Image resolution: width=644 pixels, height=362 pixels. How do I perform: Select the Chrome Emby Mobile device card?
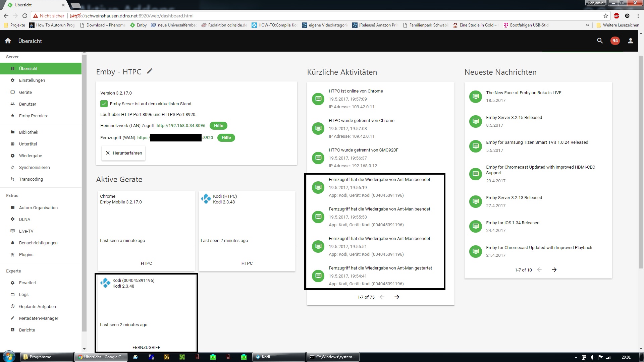(146, 231)
